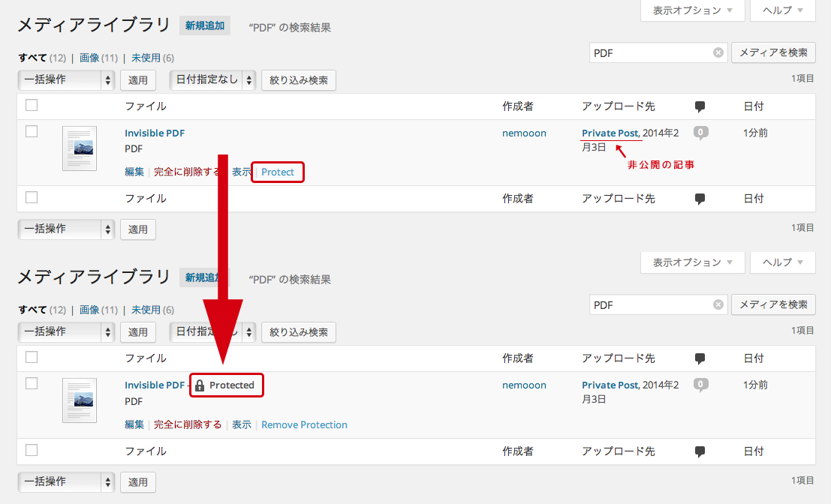Clear the PDF search in lower search box
Image resolution: width=831 pixels, height=504 pixels.
click(718, 304)
